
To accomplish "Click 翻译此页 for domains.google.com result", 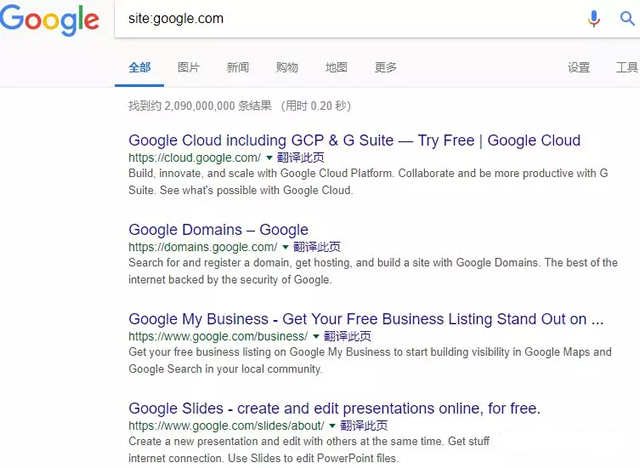I will [317, 247].
